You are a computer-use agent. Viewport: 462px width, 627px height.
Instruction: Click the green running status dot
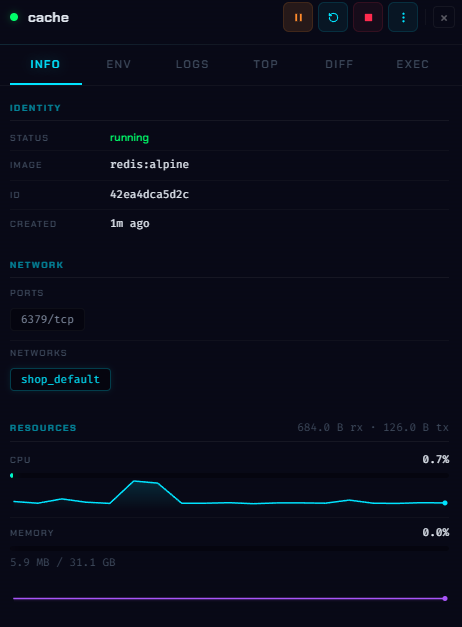click(14, 17)
